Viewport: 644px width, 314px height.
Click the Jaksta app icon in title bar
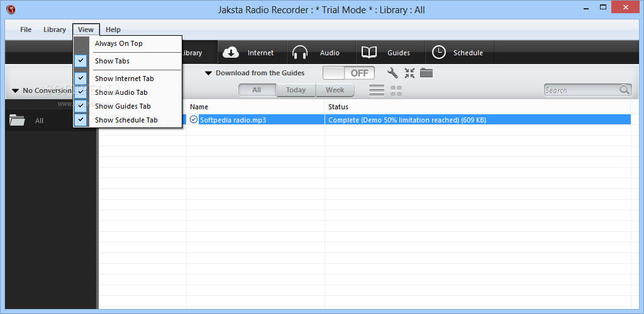pos(11,9)
